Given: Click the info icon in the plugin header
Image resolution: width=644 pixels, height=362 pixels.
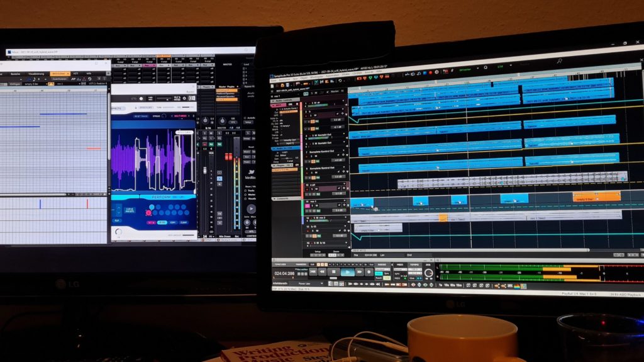Looking at the screenshot, I should pyautogui.click(x=142, y=99).
